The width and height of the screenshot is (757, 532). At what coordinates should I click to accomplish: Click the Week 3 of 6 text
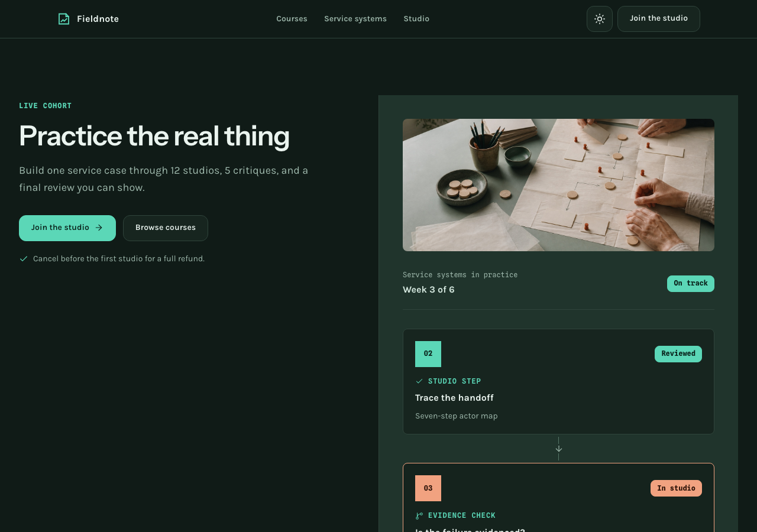tap(429, 290)
